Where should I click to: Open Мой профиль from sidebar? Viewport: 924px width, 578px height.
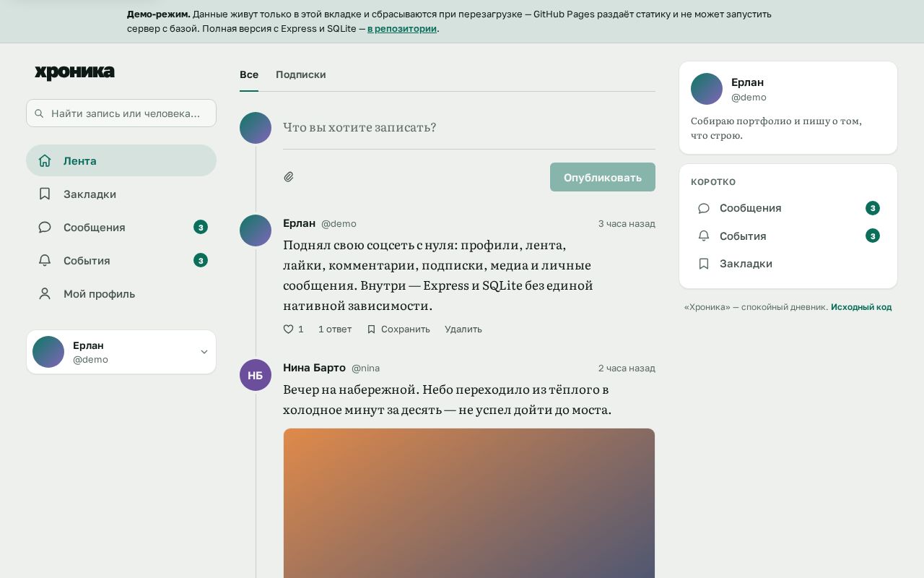[x=121, y=293]
